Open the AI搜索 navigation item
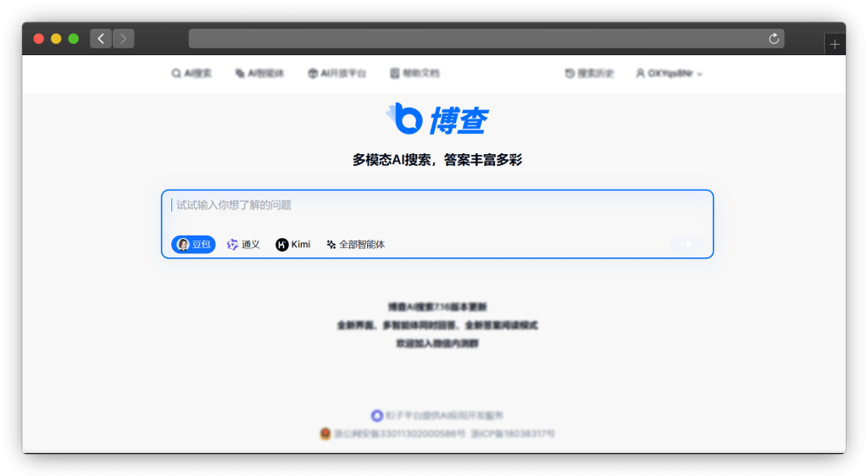868x476 pixels. pos(192,73)
